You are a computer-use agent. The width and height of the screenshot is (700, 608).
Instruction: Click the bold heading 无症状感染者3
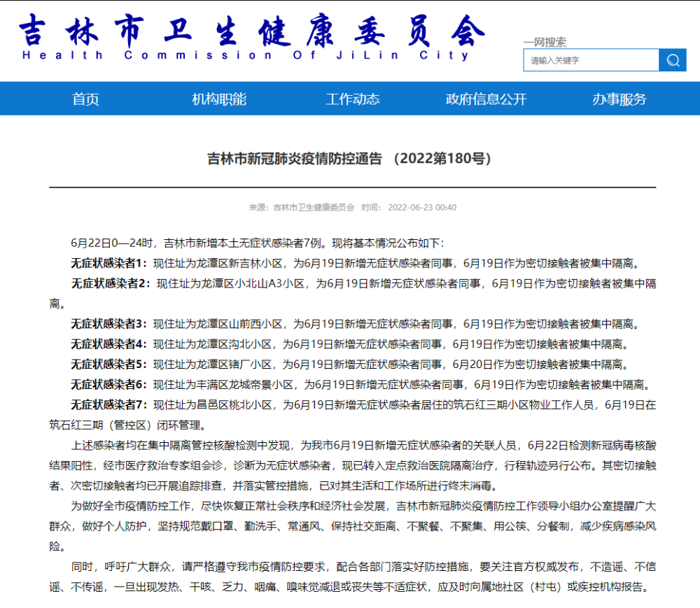(x=108, y=324)
